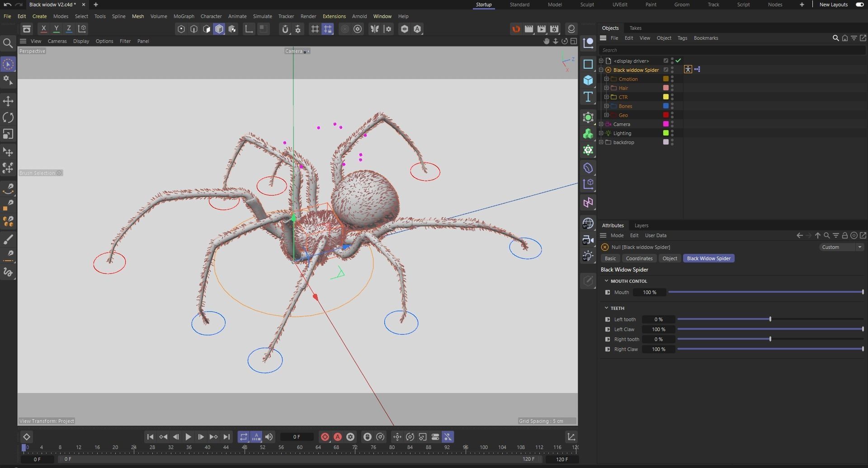Toggle the X axis lock
Viewport: 868px width, 468px height.
click(43, 28)
